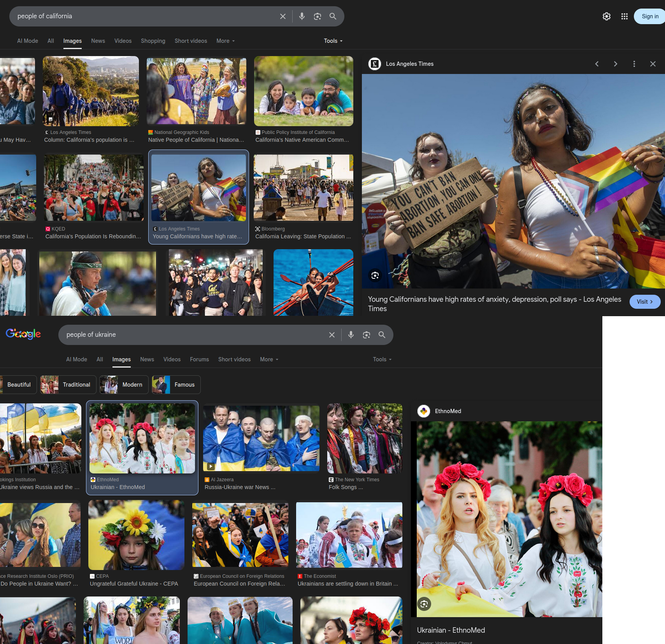This screenshot has width=665, height=644.
Task: Go to next image in LA Times preview
Action: [616, 64]
